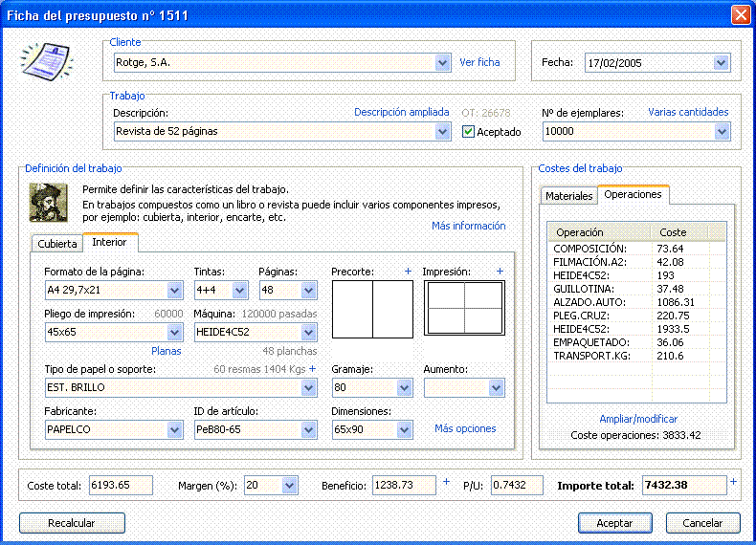Click the Importe total field
The image size is (756, 545).
coord(684,486)
